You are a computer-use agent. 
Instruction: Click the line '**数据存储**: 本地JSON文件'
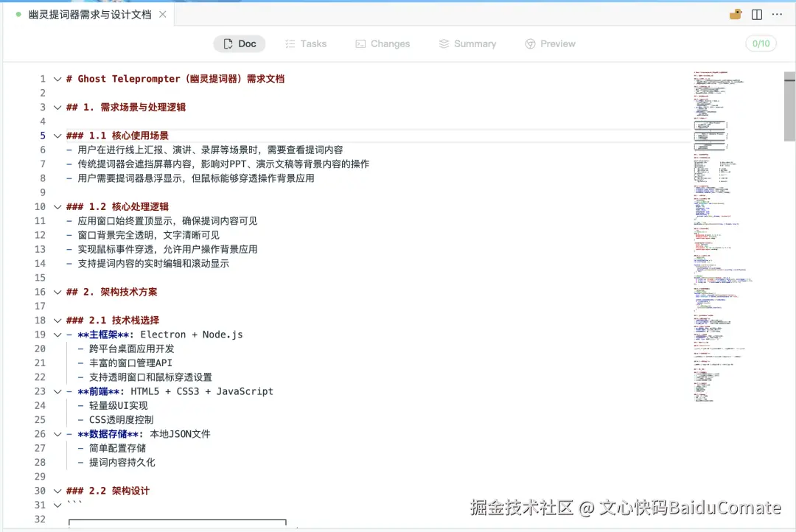coord(139,434)
